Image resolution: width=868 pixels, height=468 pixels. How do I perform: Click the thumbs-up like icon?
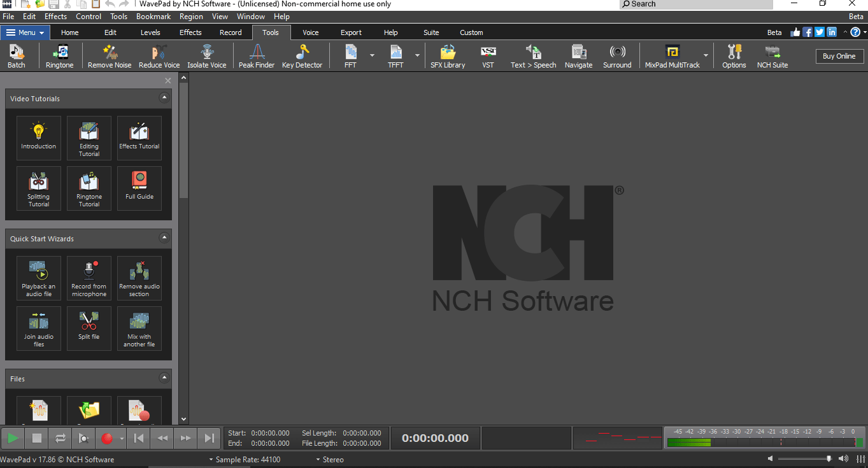tap(795, 32)
